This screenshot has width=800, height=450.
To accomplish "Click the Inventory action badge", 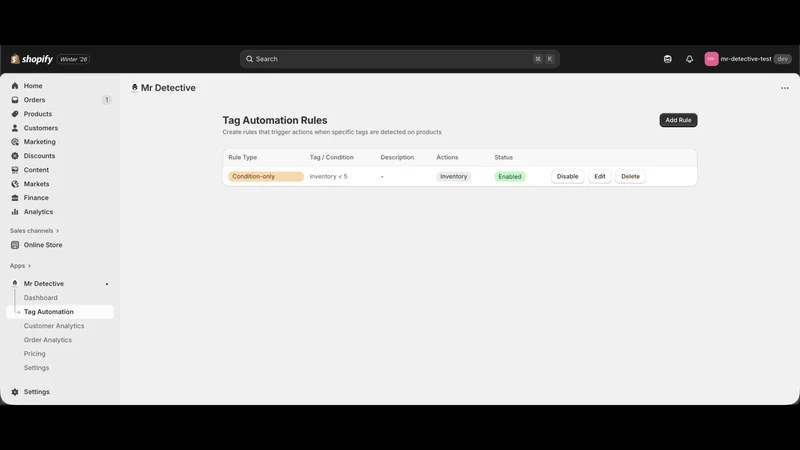I will point(454,177).
